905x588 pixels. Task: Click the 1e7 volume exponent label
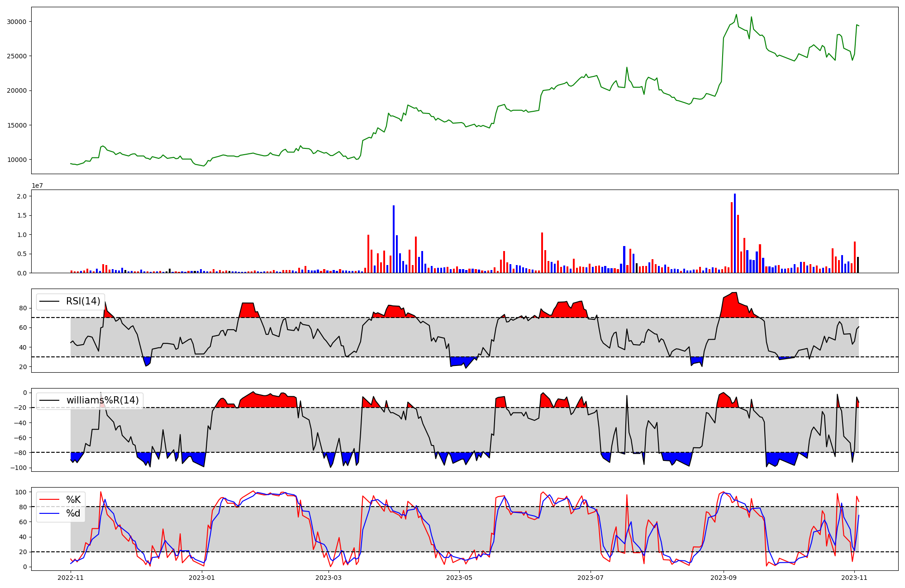click(x=37, y=185)
